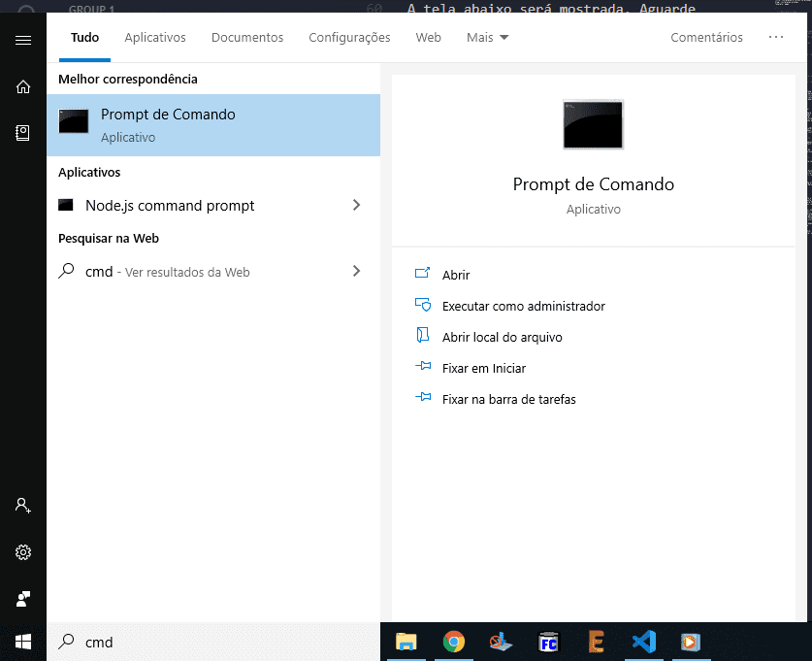Screen dimensions: 812x661
Task: Open the Settings gear in sidebar
Action: 22,552
